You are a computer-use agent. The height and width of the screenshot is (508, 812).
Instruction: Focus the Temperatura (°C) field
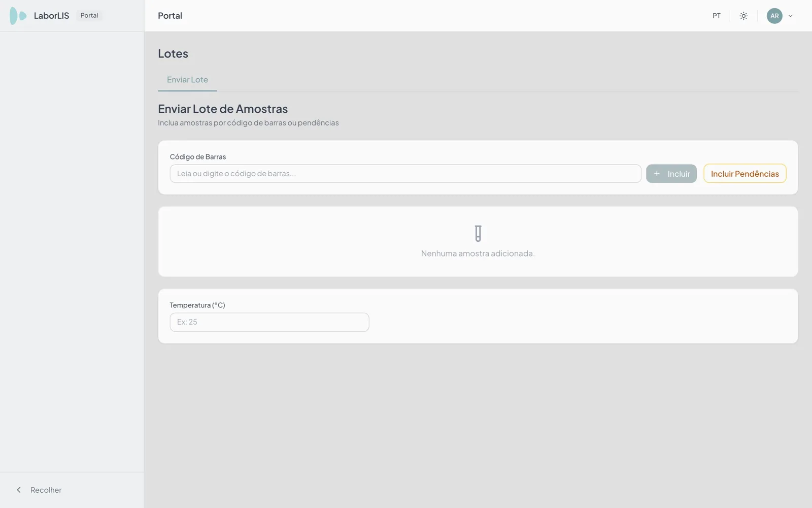269,322
